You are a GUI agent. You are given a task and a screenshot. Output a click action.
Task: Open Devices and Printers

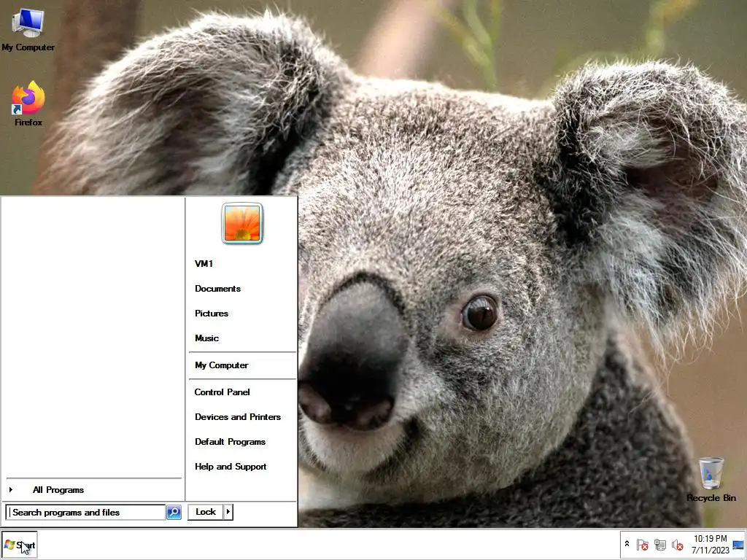tap(238, 416)
